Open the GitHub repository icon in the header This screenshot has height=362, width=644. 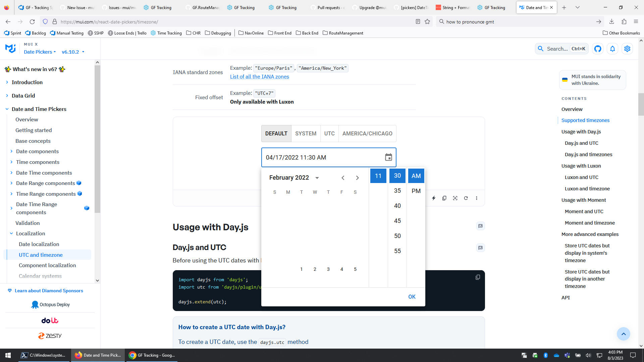[x=598, y=49]
